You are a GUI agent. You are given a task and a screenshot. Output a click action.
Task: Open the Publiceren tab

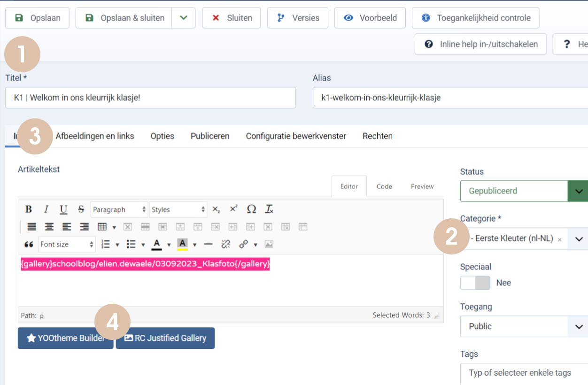click(210, 136)
